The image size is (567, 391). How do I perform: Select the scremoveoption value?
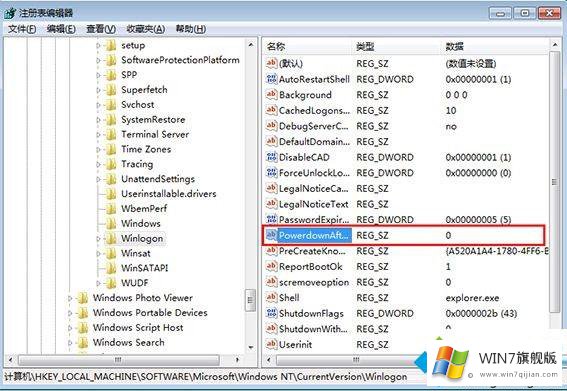pos(314,282)
